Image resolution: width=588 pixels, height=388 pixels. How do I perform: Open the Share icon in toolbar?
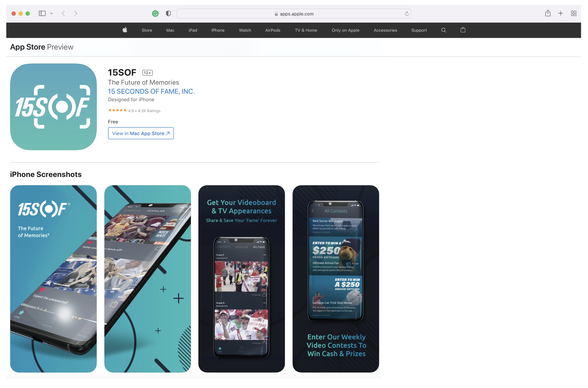(x=548, y=13)
